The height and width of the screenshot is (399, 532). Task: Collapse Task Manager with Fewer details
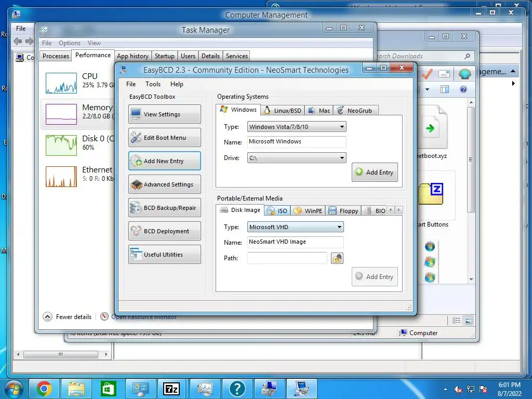coord(67,317)
